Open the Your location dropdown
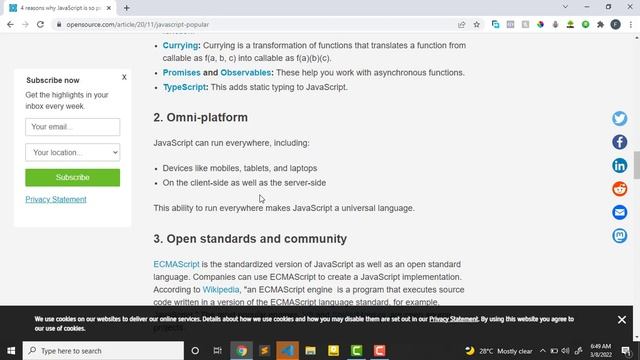This screenshot has height=360, width=640. pos(73,152)
